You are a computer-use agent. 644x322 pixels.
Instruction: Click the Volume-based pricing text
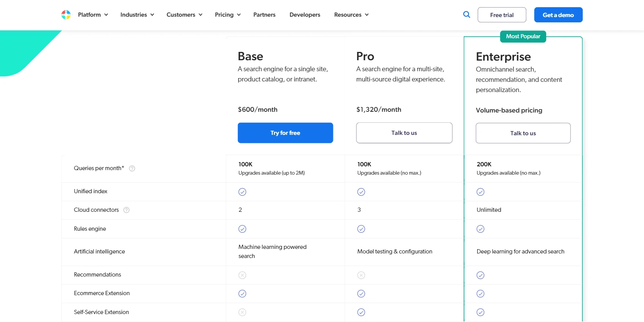point(509,110)
